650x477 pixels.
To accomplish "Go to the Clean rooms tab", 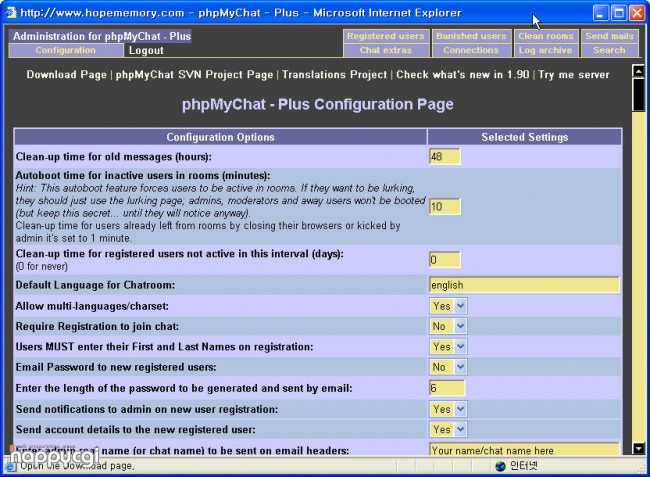I will click(546, 36).
